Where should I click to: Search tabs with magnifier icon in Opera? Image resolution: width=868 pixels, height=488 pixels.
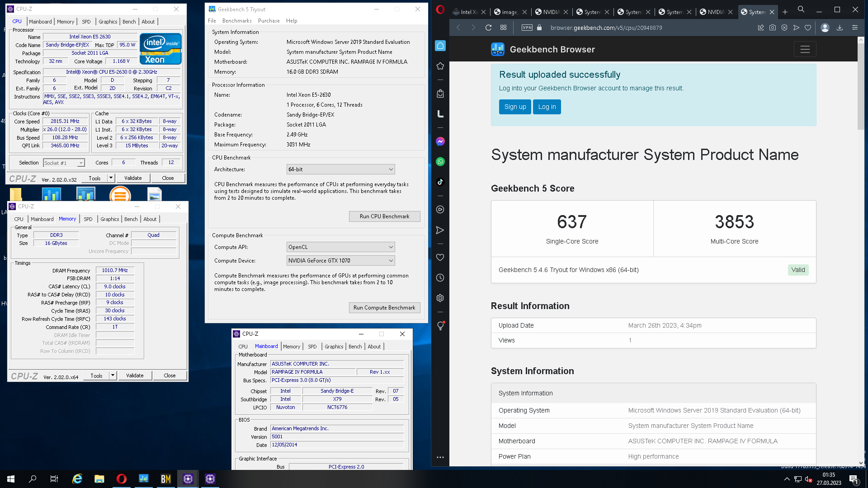(x=801, y=9)
